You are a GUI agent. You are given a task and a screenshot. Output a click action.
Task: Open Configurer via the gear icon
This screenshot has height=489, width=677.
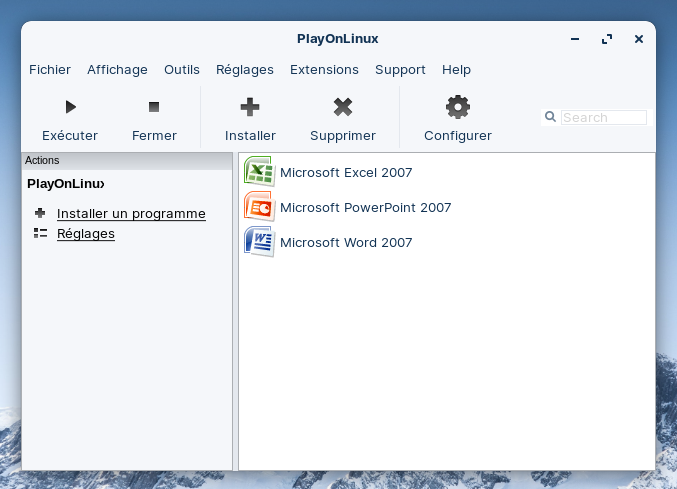(x=458, y=107)
